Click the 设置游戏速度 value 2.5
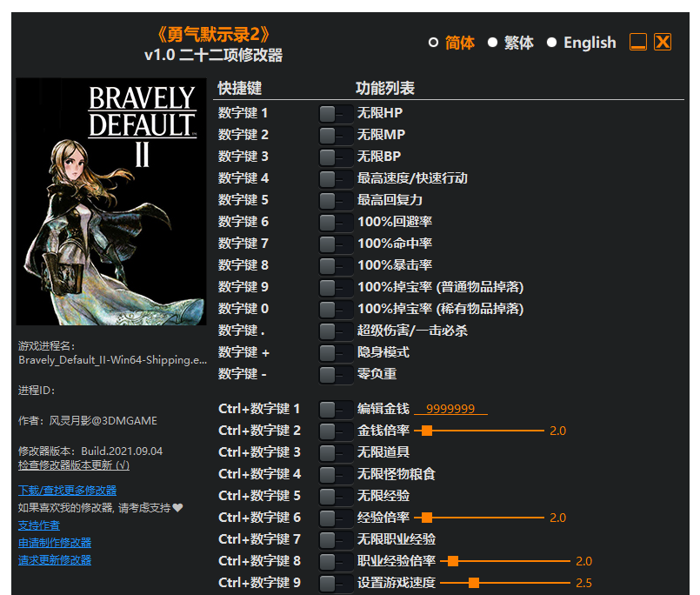 click(x=584, y=584)
